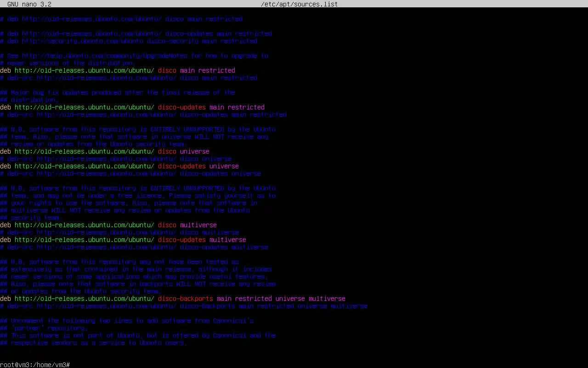The height and width of the screenshot is (368, 588).
Task: Click 'disco-updates' on the active 'main restricted' line
Action: click(182, 107)
